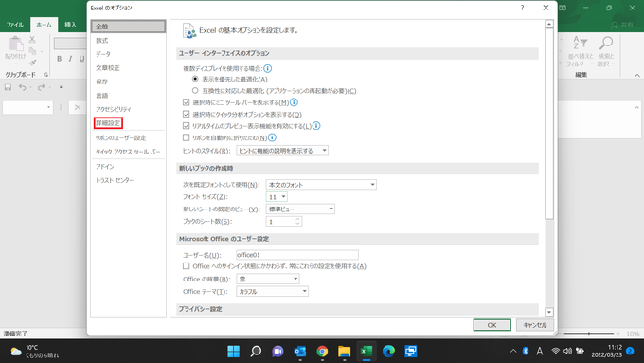The width and height of the screenshot is (644, 363).
Task: Open File Explorer from the taskbar
Action: 344,351
